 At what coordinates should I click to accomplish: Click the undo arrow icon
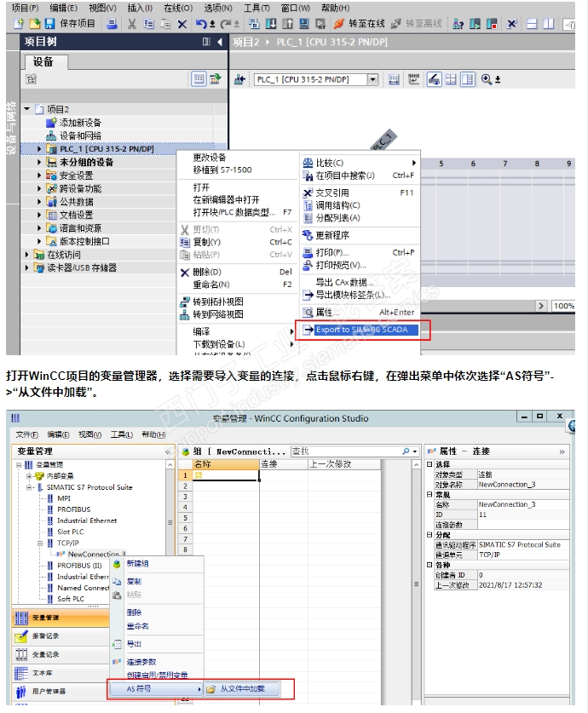(200, 24)
